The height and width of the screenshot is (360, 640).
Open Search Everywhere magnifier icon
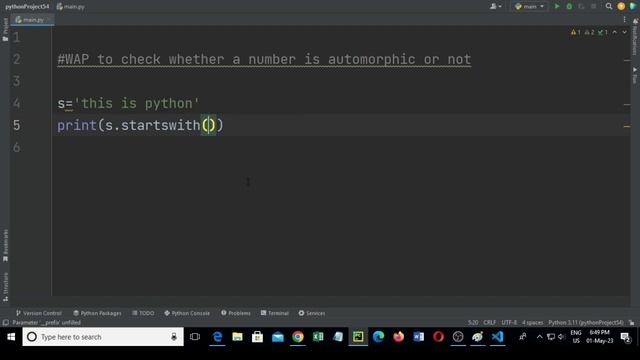pyautogui.click(x=609, y=6)
